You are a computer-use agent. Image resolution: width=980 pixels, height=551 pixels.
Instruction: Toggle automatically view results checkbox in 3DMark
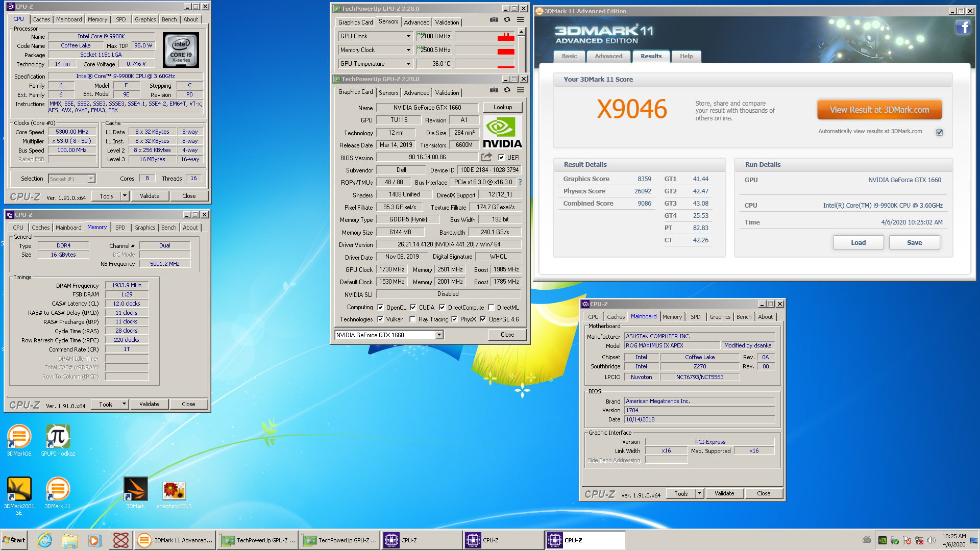(939, 132)
